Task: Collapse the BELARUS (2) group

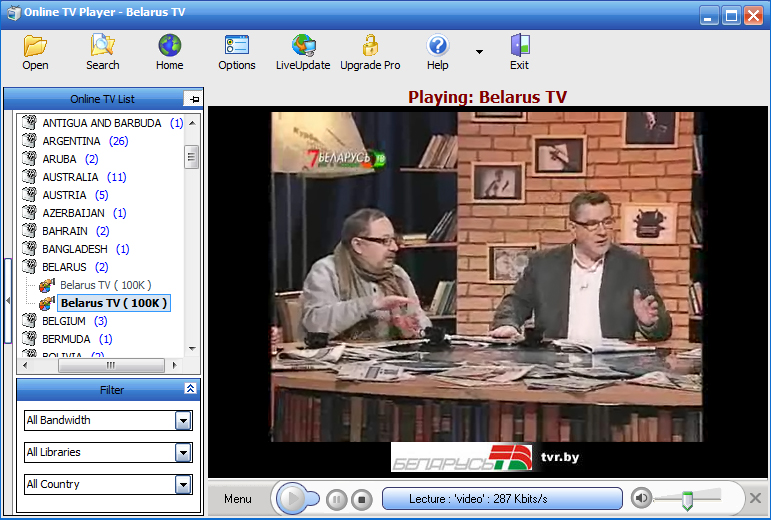Action: 75,267
